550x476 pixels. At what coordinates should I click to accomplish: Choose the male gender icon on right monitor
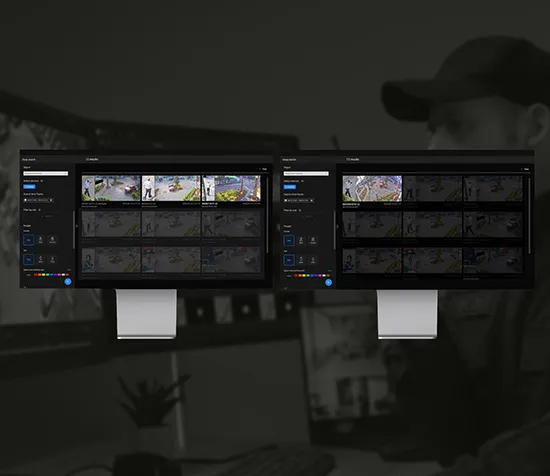tap(301, 240)
